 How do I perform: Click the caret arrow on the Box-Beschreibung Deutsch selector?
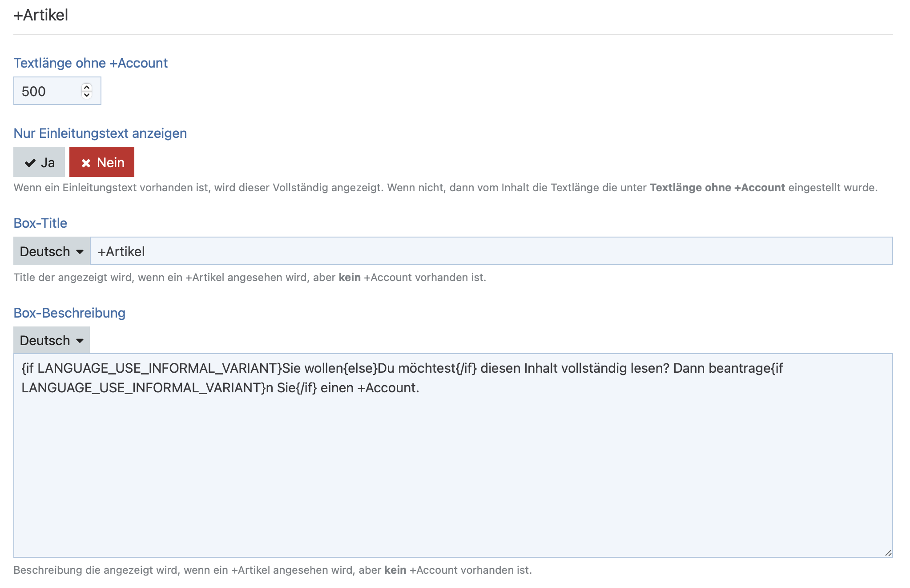pyautogui.click(x=80, y=341)
